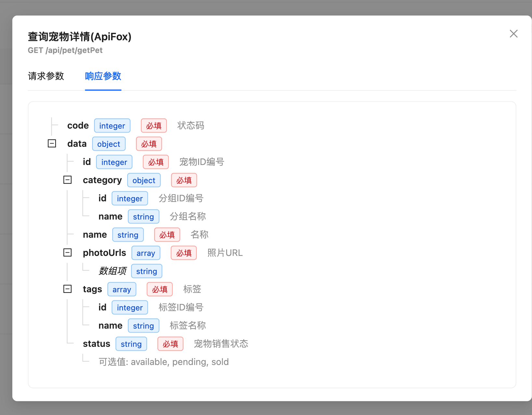Click the 宠物ID编号 description
This screenshot has height=415, width=532.
pos(202,162)
